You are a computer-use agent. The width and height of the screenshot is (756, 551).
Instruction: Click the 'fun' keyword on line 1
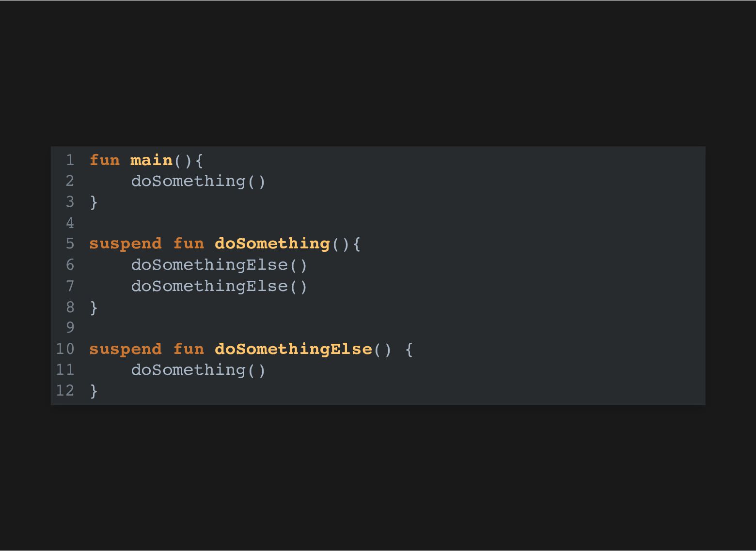tap(105, 160)
